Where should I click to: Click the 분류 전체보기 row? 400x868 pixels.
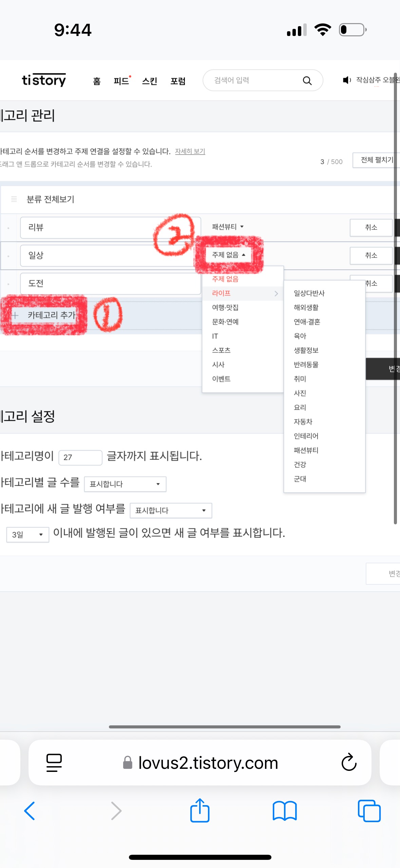(200, 199)
